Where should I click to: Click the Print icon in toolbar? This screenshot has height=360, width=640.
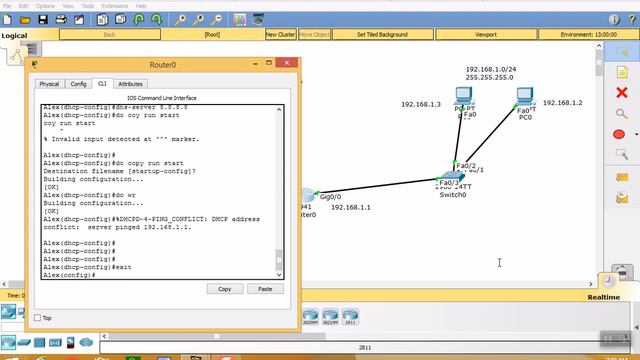click(61, 19)
